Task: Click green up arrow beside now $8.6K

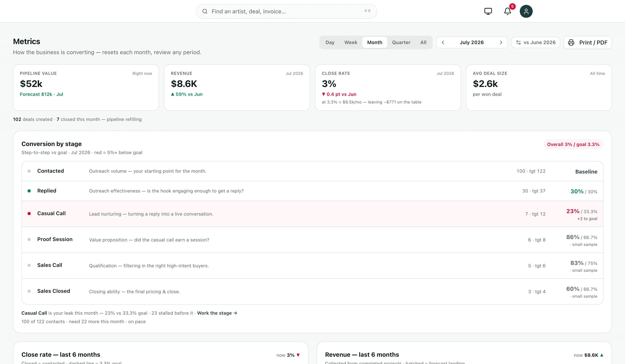Action: coord(602,355)
